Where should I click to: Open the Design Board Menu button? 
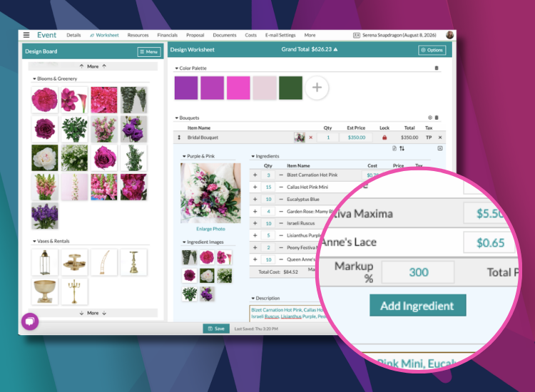click(x=149, y=52)
